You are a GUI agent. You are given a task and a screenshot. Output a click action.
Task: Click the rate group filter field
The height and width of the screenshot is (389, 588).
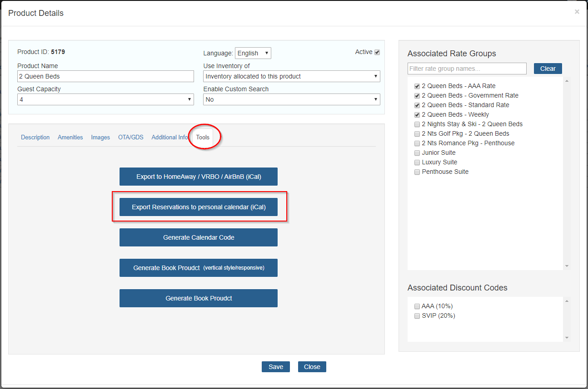coord(467,69)
